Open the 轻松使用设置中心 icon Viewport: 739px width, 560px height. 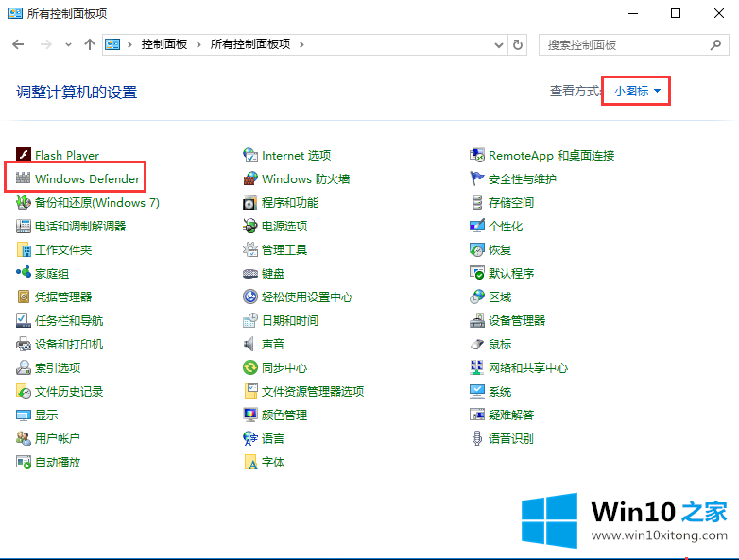pyautogui.click(x=249, y=297)
